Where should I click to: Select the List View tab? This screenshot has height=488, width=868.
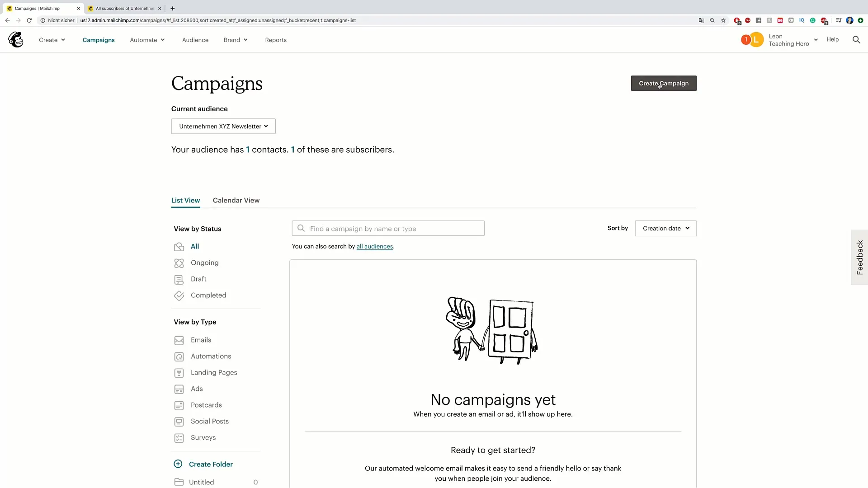(185, 200)
